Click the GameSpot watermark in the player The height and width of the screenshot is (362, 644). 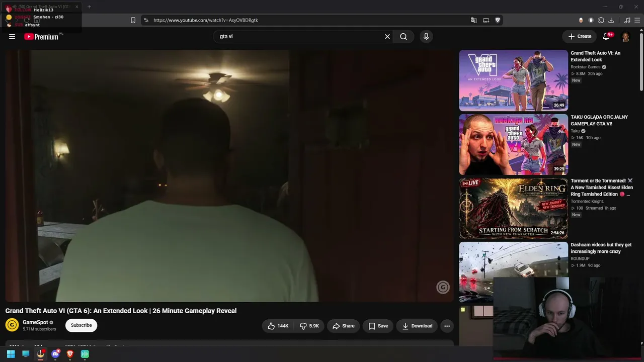click(443, 287)
